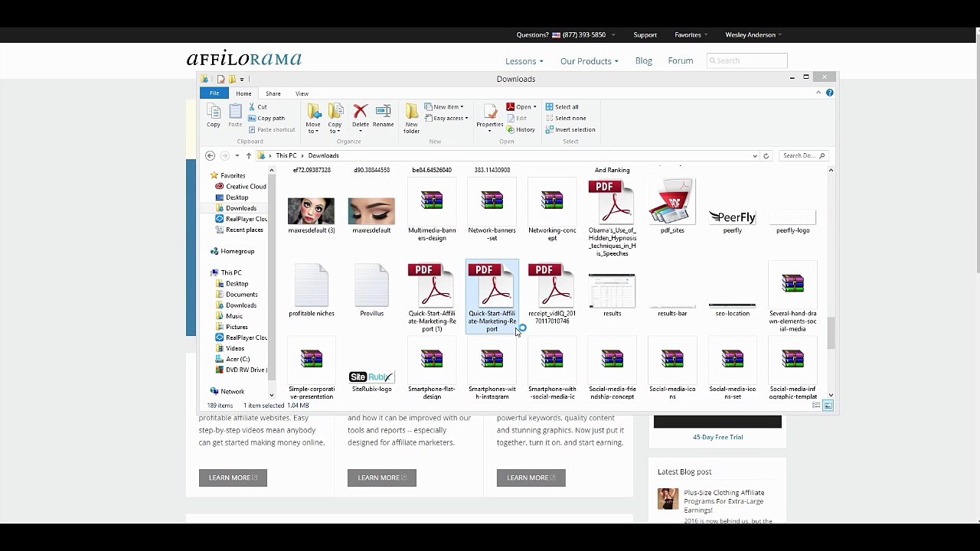Switch to the View ribbon tab
The image size is (980, 551).
pyautogui.click(x=302, y=93)
